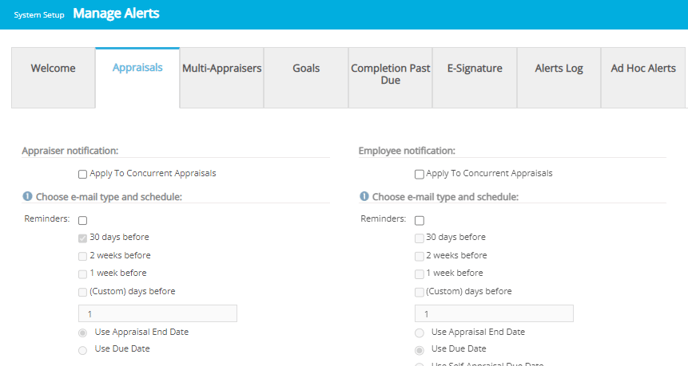Click the appraiser custom days input field
This screenshot has width=688, height=366.
click(158, 313)
